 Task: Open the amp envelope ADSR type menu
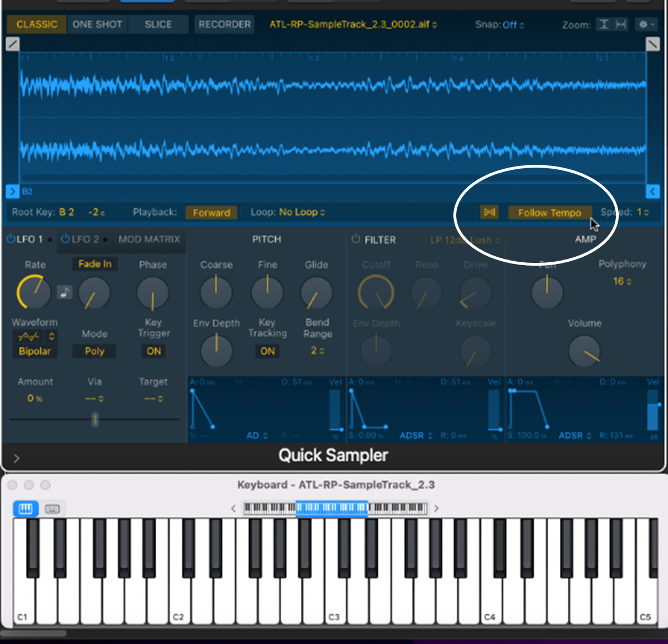575,435
